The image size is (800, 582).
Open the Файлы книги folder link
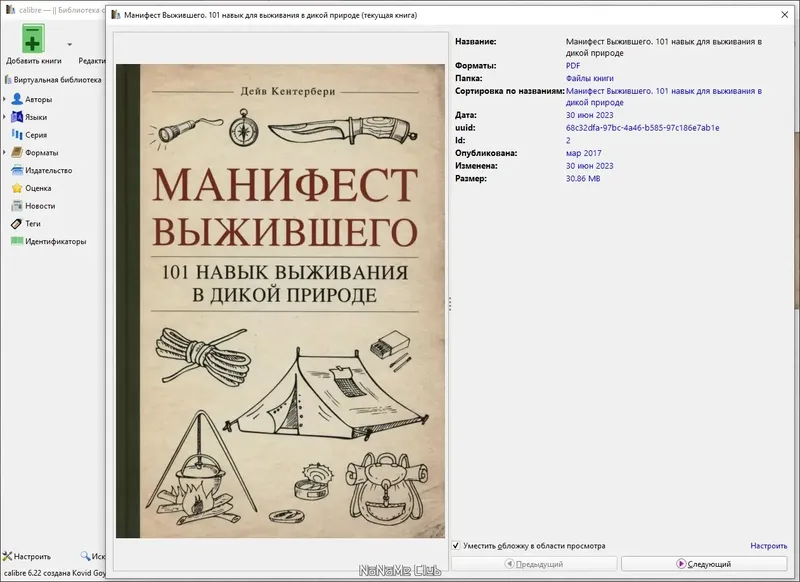point(589,78)
